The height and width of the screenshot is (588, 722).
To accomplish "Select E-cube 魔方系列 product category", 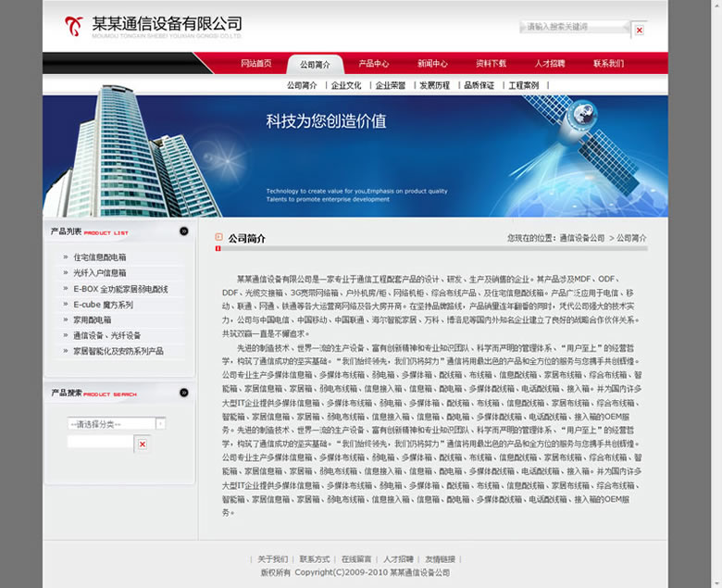I will (103, 305).
